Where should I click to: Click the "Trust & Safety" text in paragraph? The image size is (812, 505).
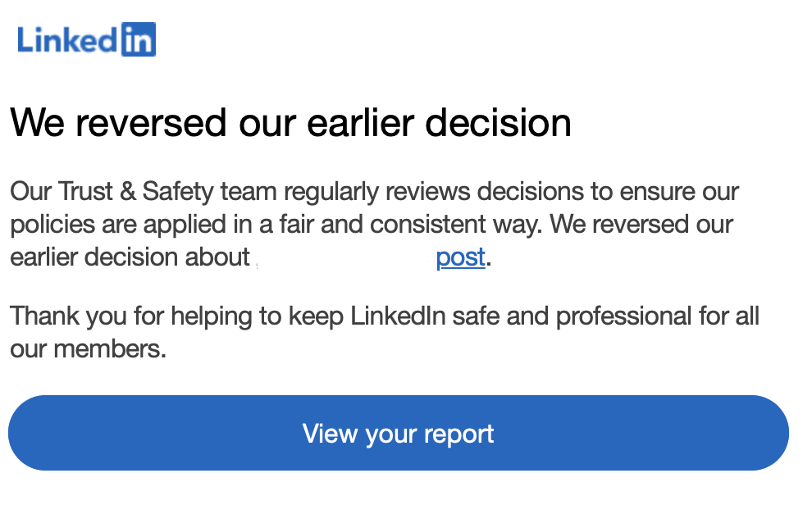[135, 192]
